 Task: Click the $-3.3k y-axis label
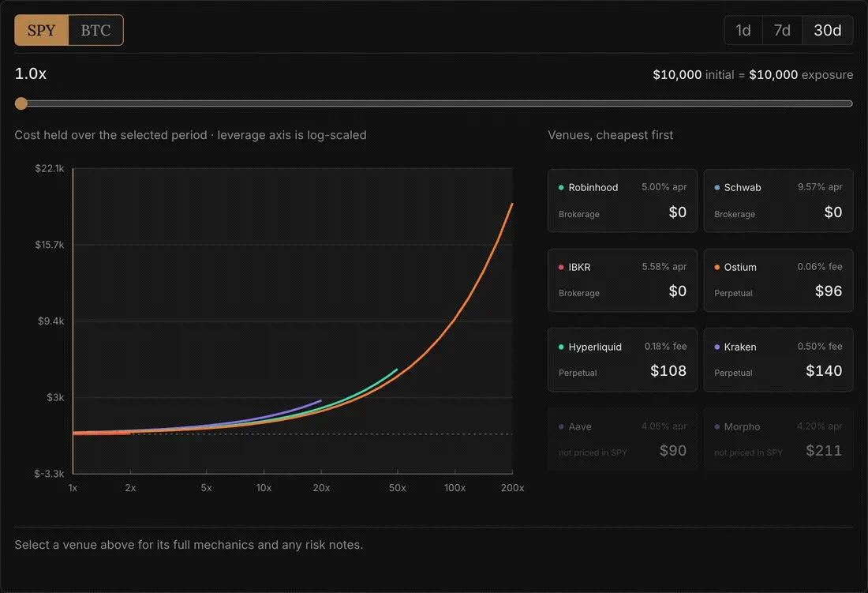tap(49, 474)
